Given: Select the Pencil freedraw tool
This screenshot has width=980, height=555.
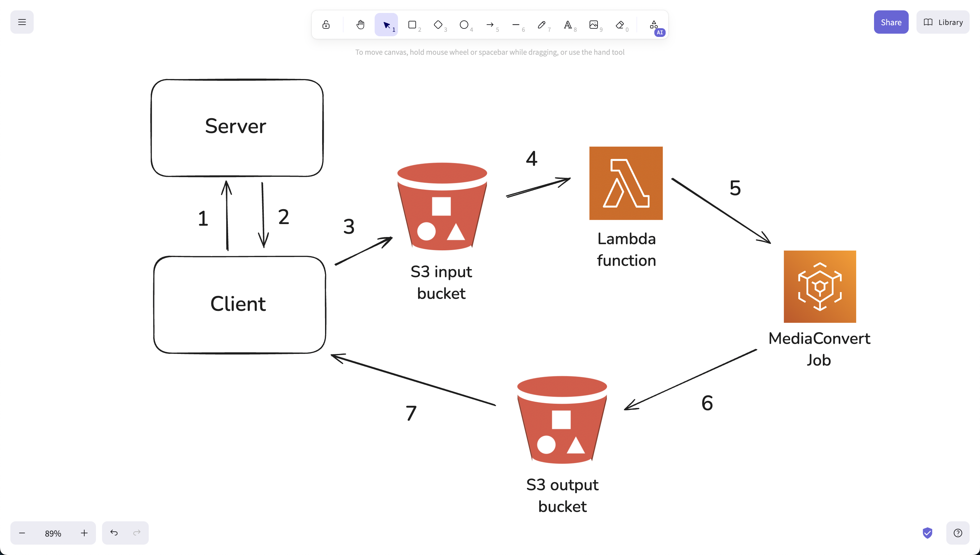Looking at the screenshot, I should coord(542,25).
